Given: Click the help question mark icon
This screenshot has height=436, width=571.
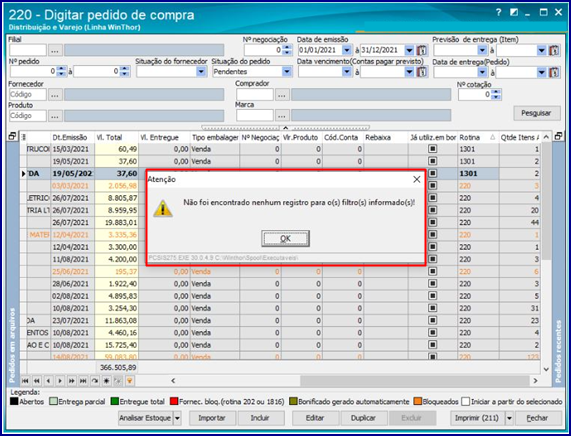Looking at the screenshot, I should [499, 13].
